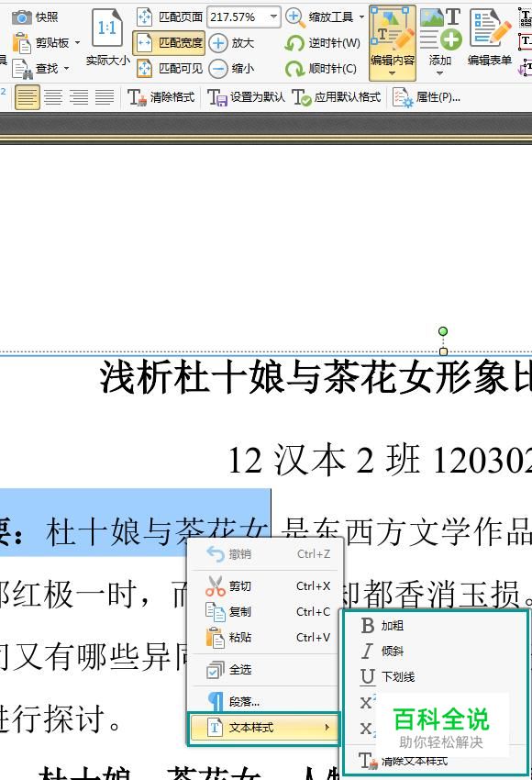Screen dimensions: 532x780
Task: Toggle align left paragraph button
Action: coord(27,97)
